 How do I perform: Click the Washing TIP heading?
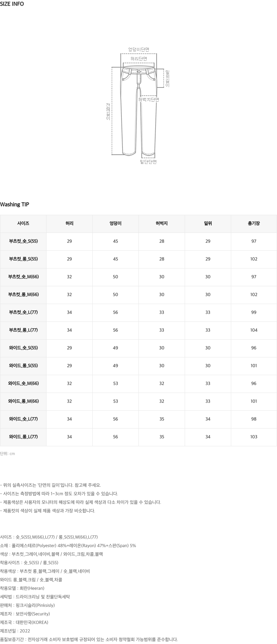click(x=15, y=204)
